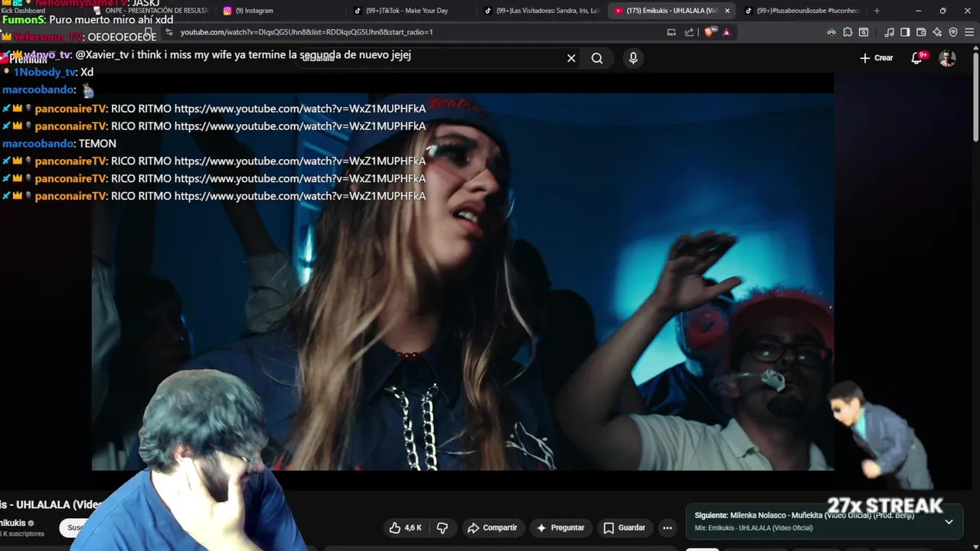
Task: Click the Mix: Emikukis - UHLALALA playlist title
Action: tap(753, 528)
